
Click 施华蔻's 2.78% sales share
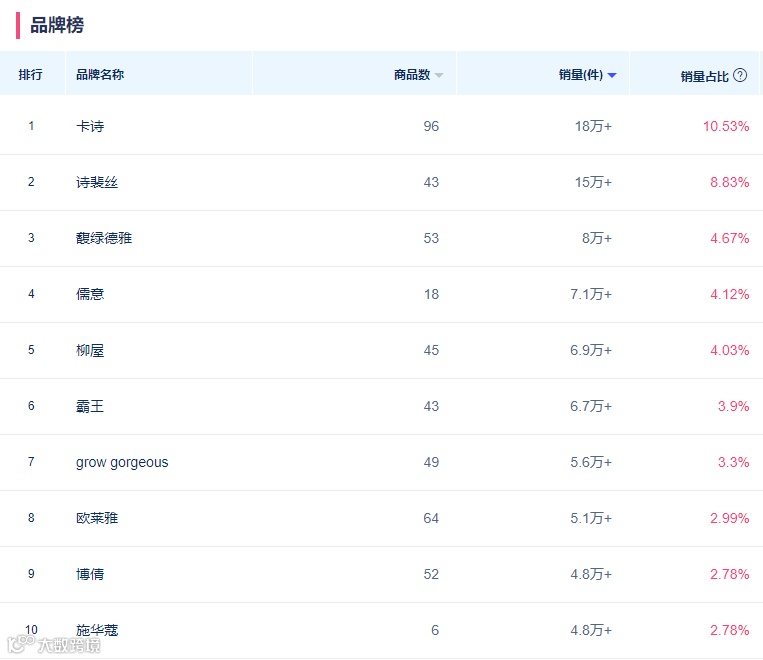[x=729, y=630]
